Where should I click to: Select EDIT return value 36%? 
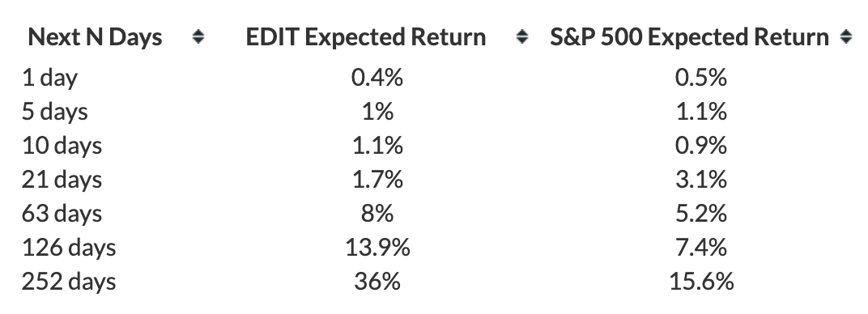pyautogui.click(x=377, y=282)
